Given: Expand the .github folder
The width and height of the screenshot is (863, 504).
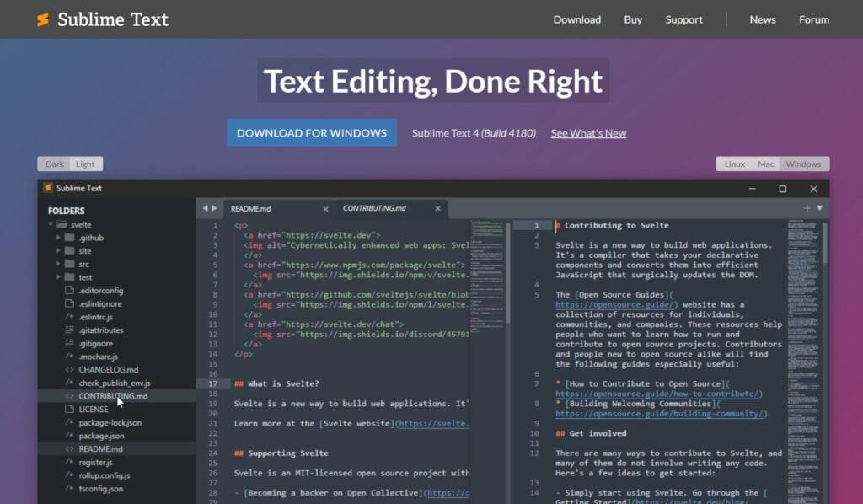Looking at the screenshot, I should point(58,237).
